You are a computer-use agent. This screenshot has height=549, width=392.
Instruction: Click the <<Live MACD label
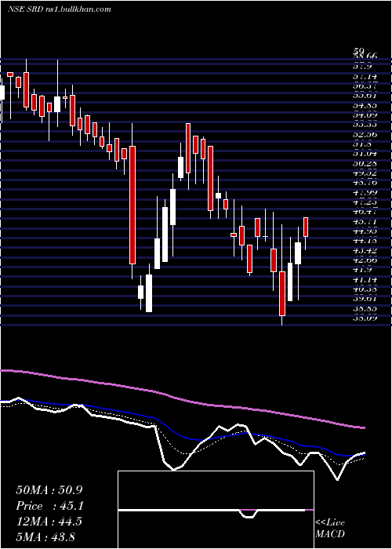pyautogui.click(x=330, y=529)
